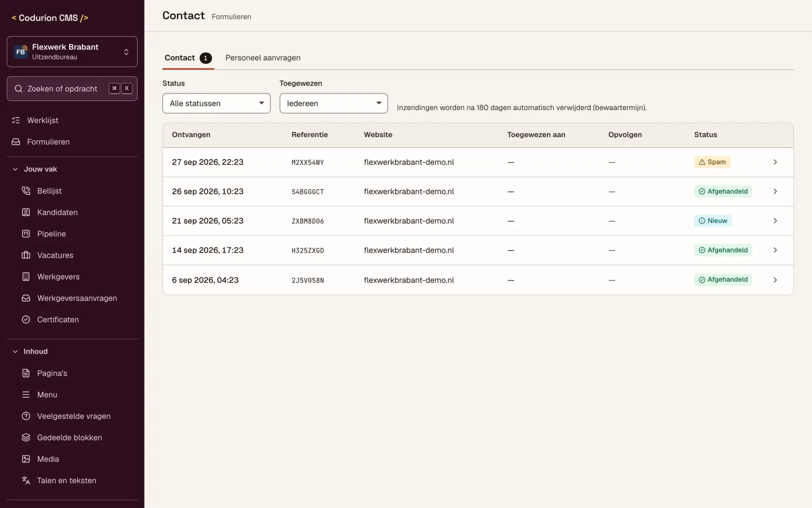
Task: Open the Toegewezen filter dropdown
Action: (x=333, y=103)
